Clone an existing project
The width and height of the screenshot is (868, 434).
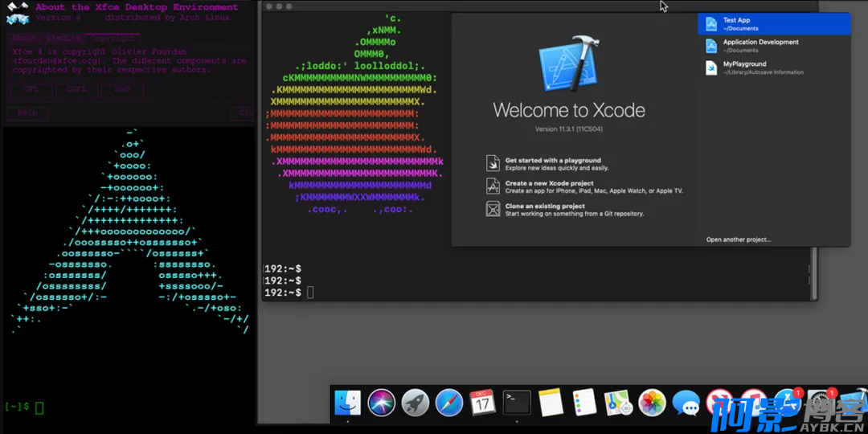coord(545,206)
